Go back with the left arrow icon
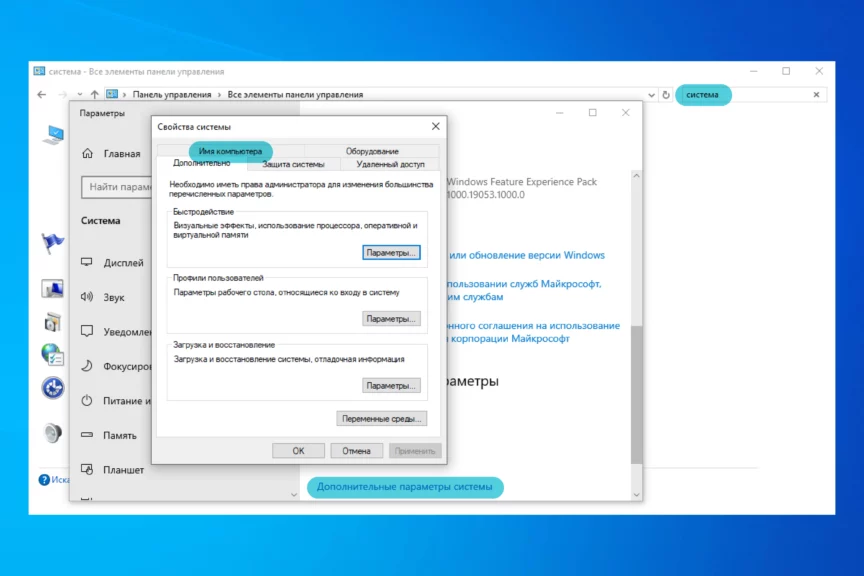 point(41,95)
